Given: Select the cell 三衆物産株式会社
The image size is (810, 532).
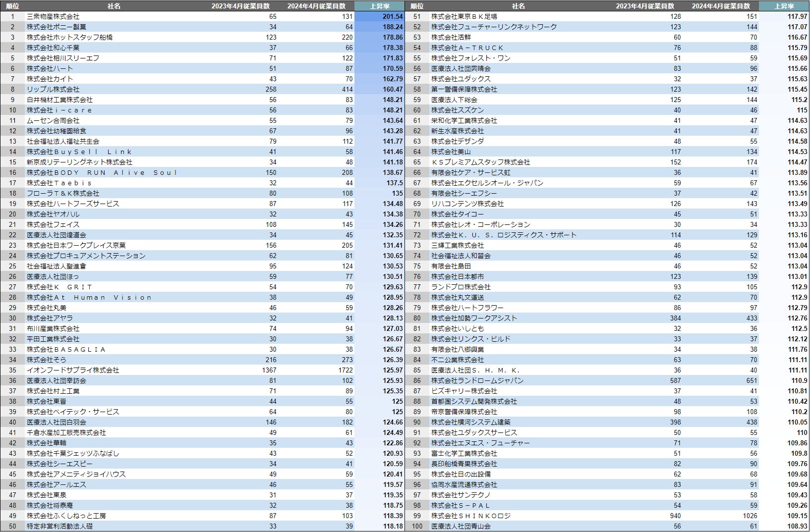Looking at the screenshot, I should point(114,16).
